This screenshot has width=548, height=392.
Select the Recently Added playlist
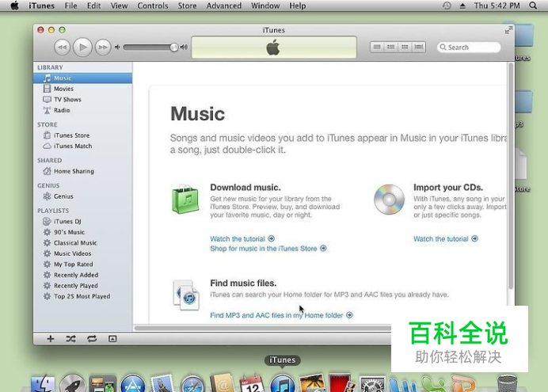(83, 275)
